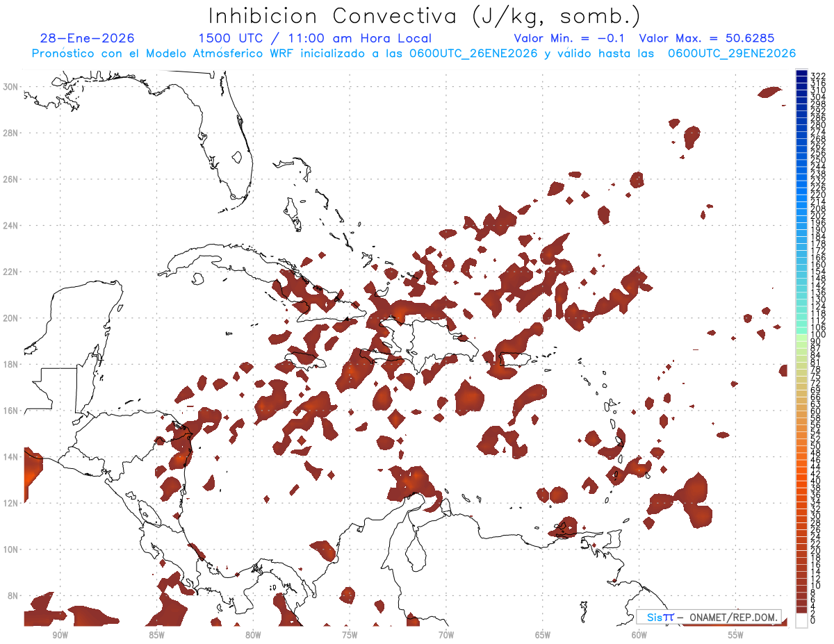This screenshot has height=644, width=834.
Task: Click the colorbar value label 322
Action: 818,76
